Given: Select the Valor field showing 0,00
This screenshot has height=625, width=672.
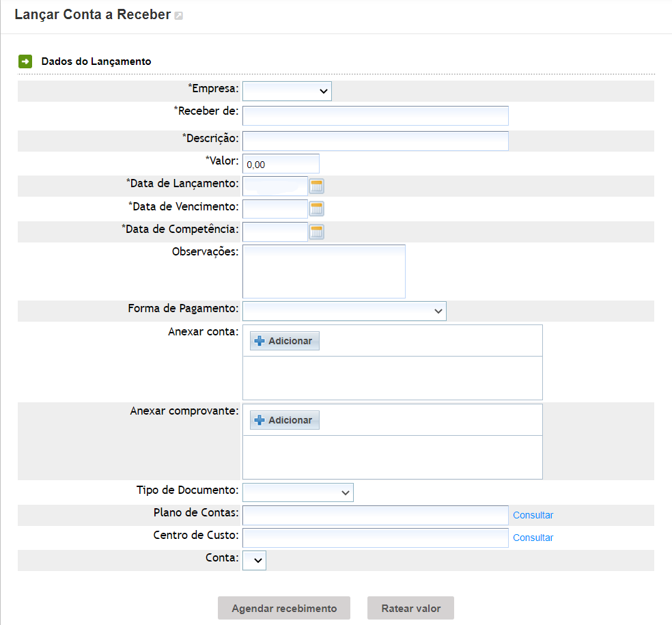Looking at the screenshot, I should pyautogui.click(x=281, y=164).
